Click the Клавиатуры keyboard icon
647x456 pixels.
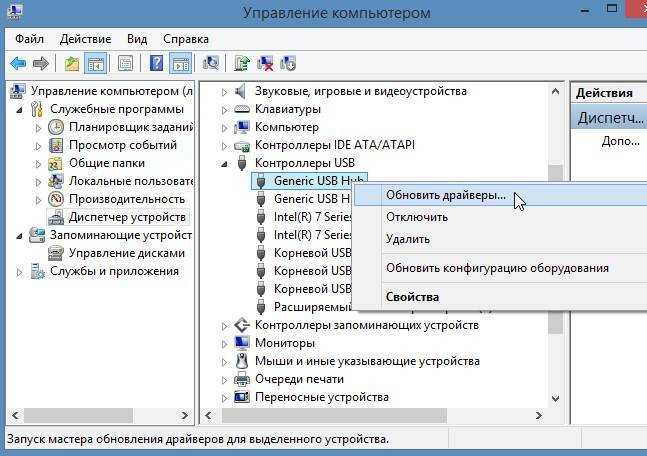pyautogui.click(x=242, y=109)
